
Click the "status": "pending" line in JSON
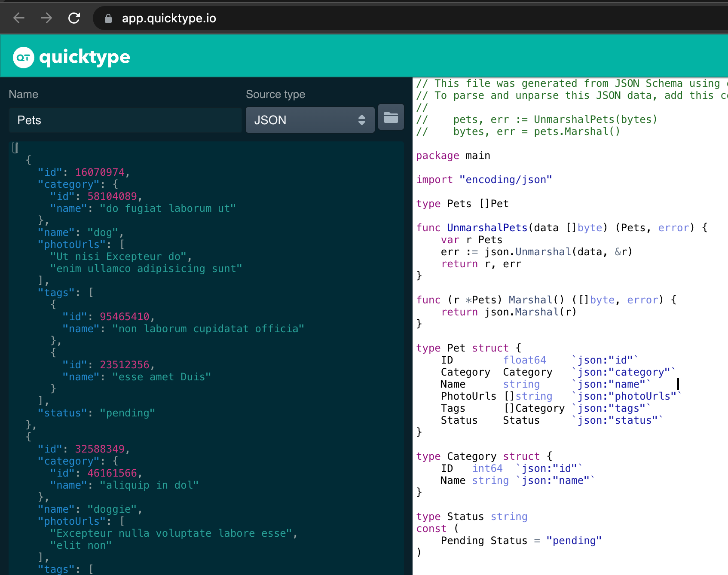click(96, 413)
